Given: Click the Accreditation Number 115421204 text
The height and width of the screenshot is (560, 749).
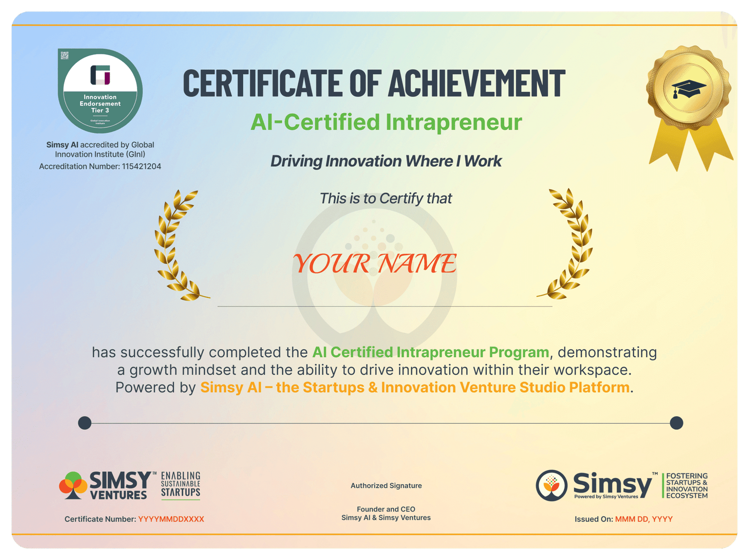Looking at the screenshot, I should pyautogui.click(x=100, y=166).
